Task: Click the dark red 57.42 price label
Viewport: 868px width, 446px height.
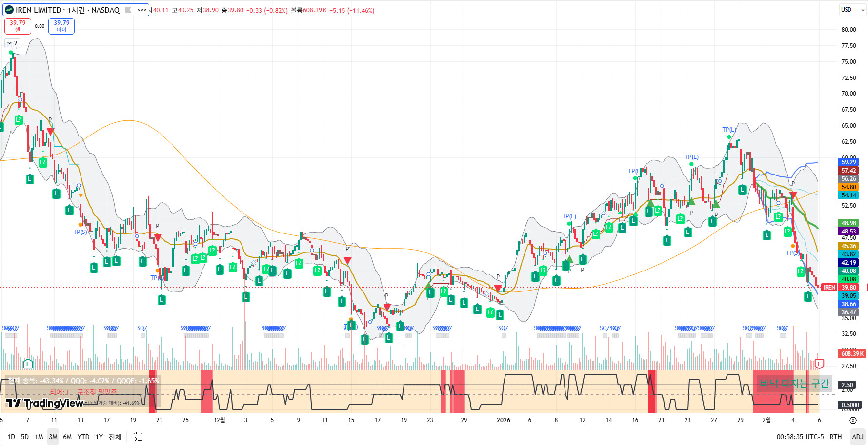Action: [x=848, y=171]
